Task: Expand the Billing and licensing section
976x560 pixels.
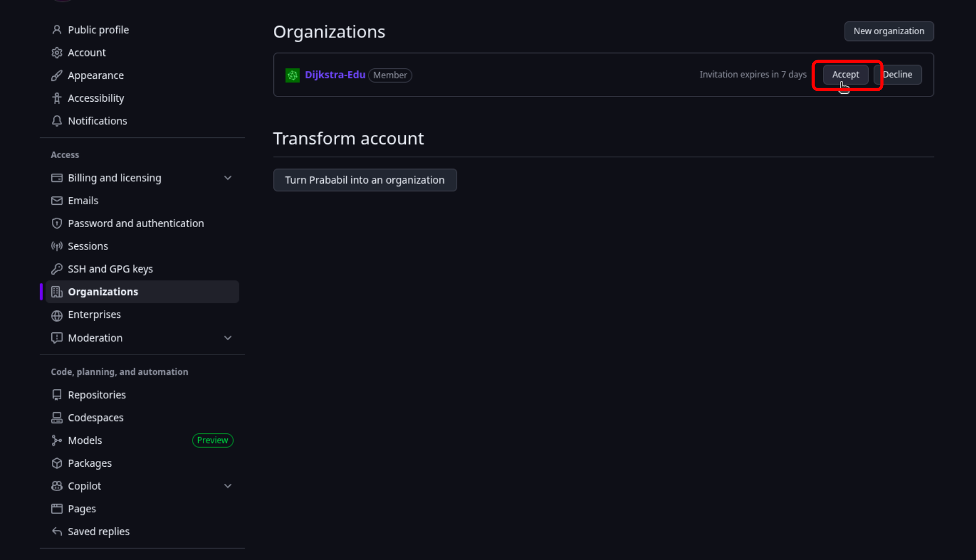Action: click(x=228, y=177)
